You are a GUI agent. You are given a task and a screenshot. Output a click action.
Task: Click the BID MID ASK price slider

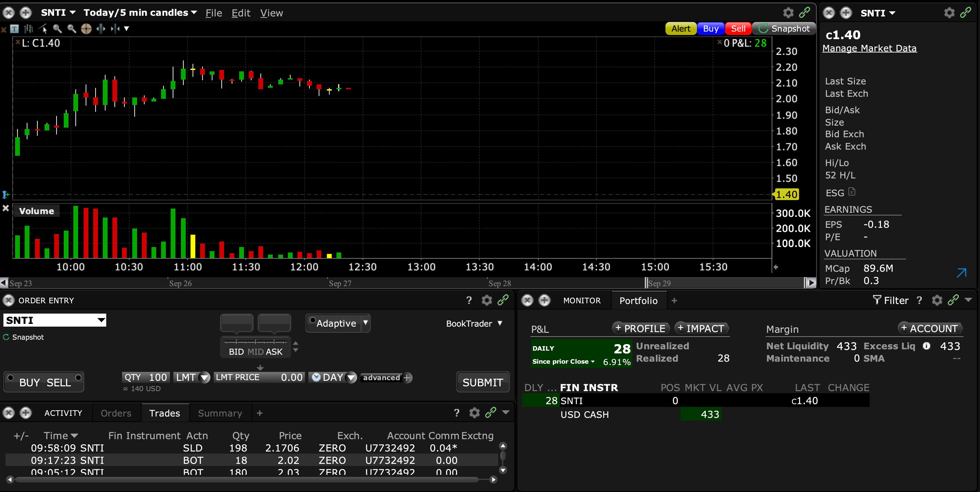[255, 342]
